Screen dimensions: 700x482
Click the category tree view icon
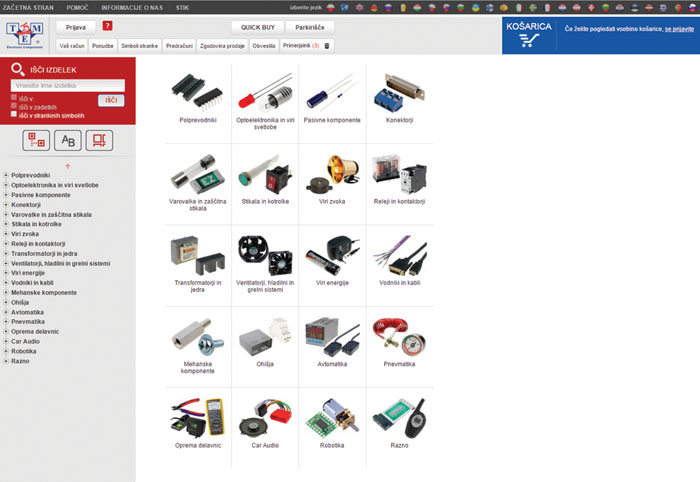37,140
